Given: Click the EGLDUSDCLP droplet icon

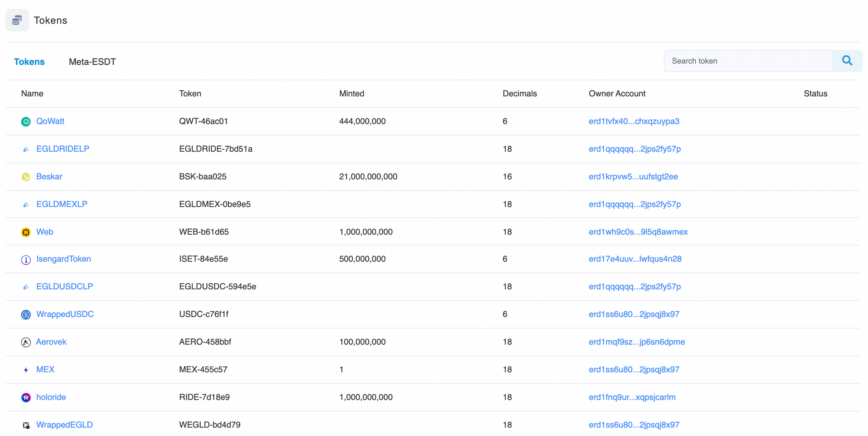Looking at the screenshot, I should (26, 287).
